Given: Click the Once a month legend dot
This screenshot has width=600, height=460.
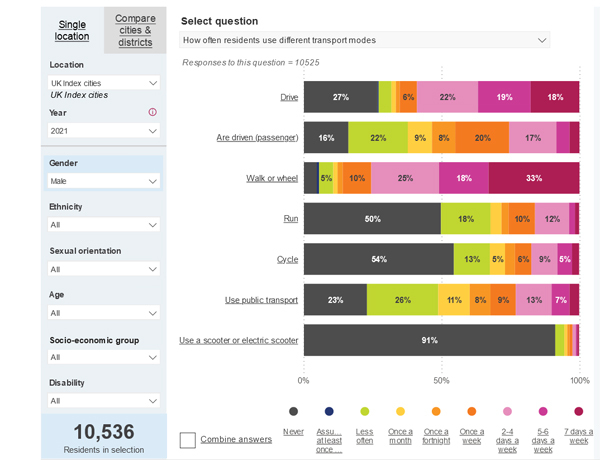Looking at the screenshot, I should pyautogui.click(x=401, y=411).
